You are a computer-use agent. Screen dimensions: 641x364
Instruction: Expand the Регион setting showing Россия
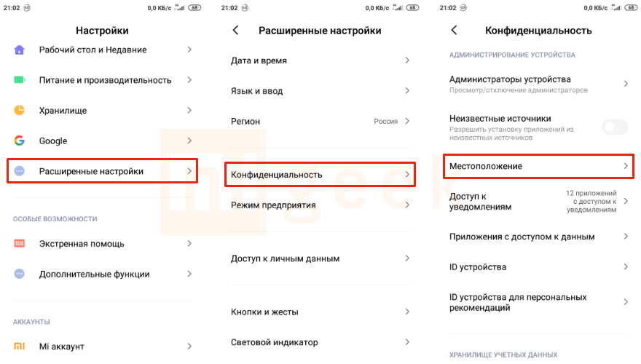click(407, 122)
